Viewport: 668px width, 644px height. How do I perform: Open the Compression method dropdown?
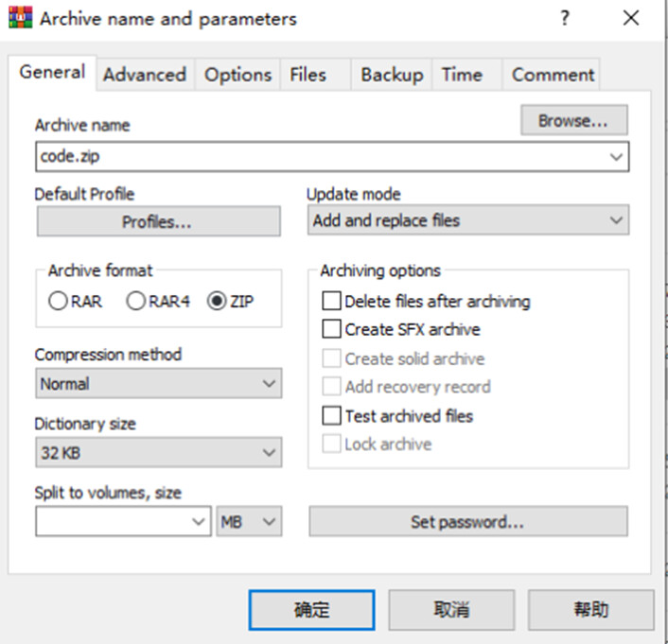[x=158, y=383]
